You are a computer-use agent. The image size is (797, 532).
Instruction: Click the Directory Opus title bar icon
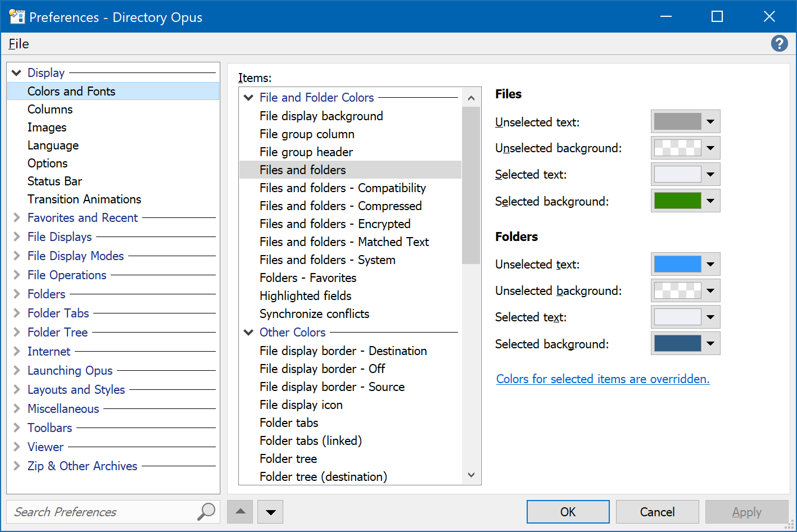coord(17,17)
